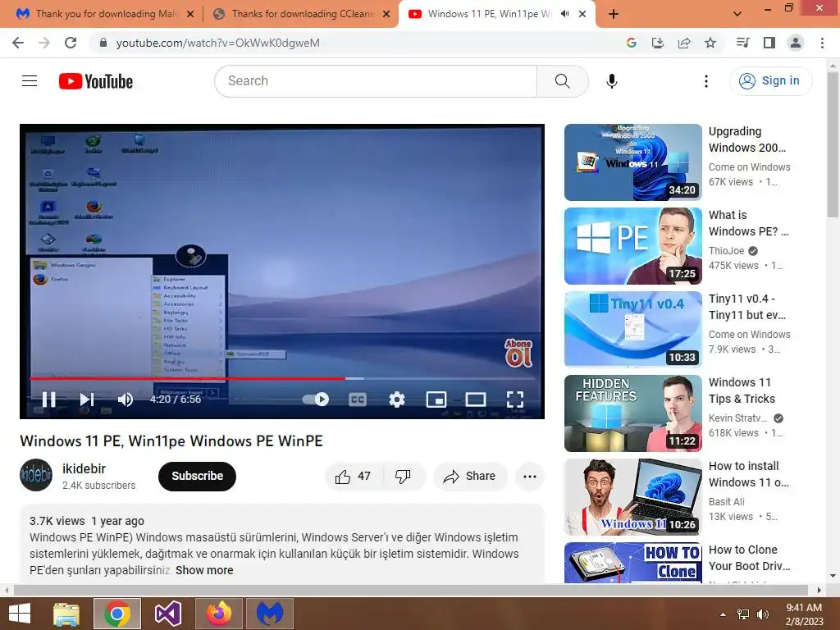
Task: Open How to install Windows 11 title
Action: click(748, 474)
